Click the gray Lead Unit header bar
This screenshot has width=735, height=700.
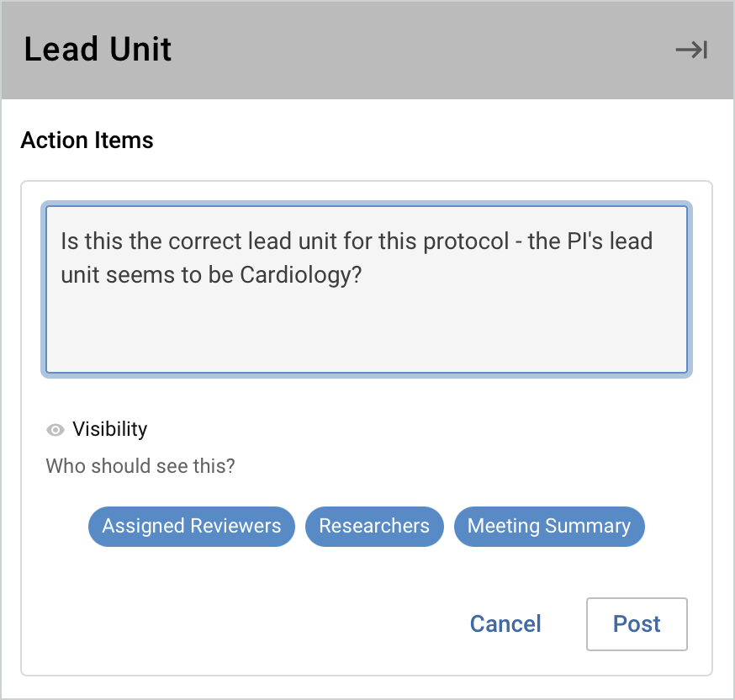[x=420, y=50]
